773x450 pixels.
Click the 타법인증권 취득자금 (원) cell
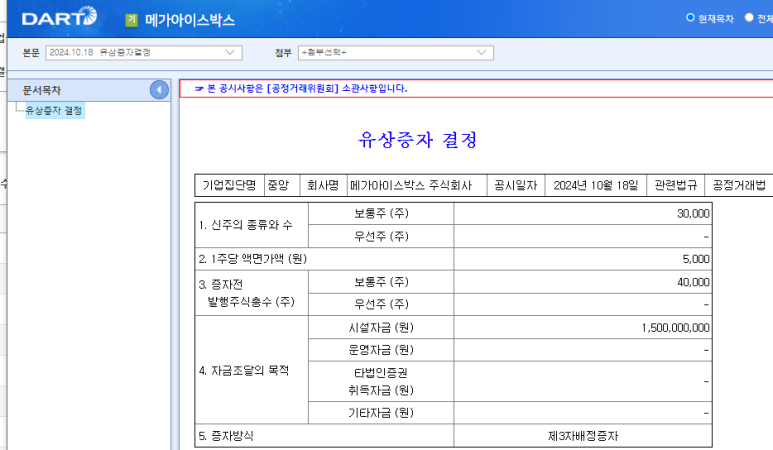pos(381,381)
